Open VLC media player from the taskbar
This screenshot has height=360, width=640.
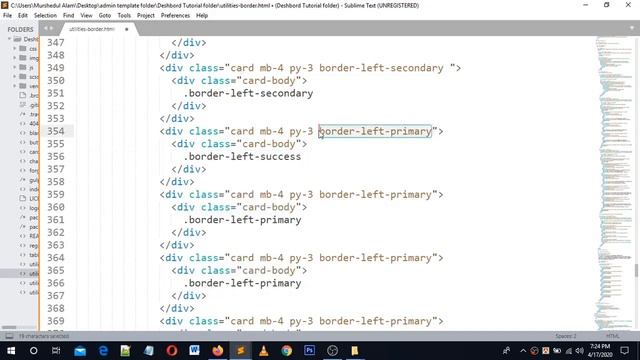click(264, 351)
